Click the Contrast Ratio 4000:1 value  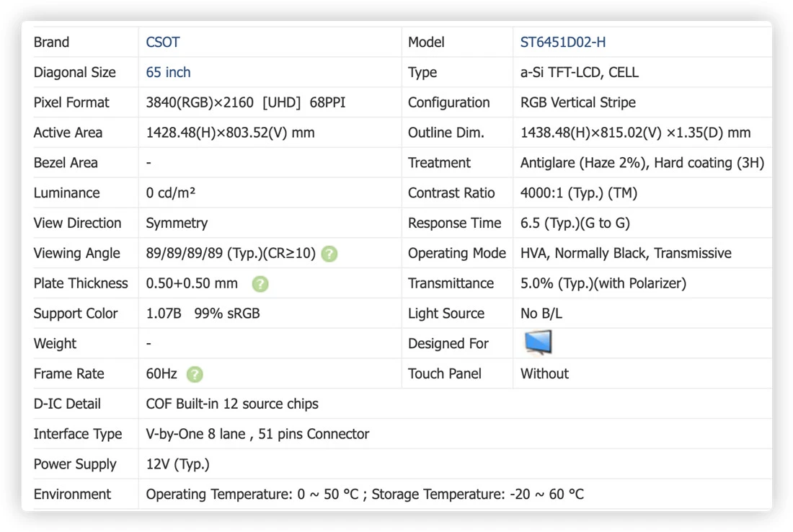point(579,192)
